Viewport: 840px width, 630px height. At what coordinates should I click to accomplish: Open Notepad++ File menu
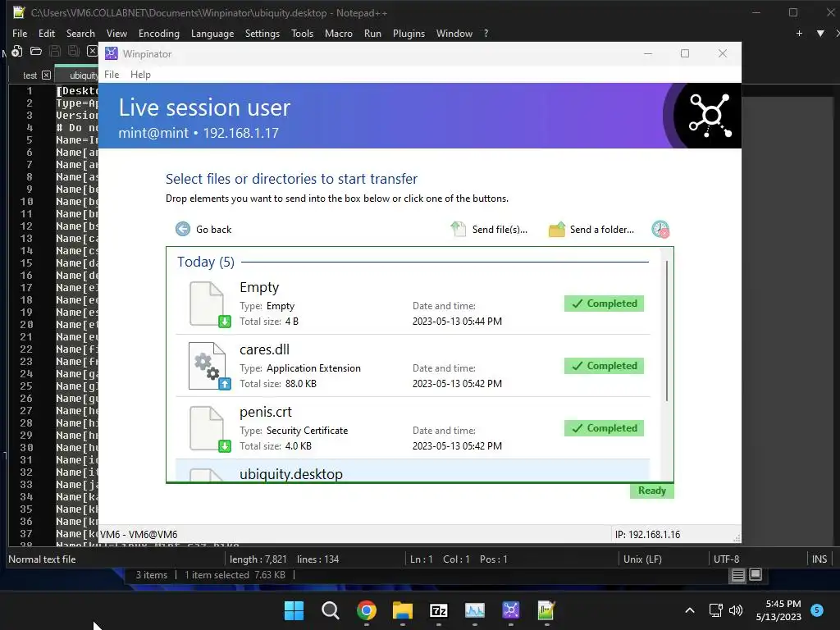20,33
